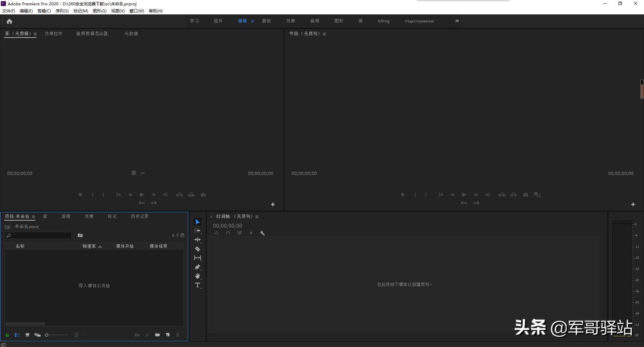Toggle project read-only green lock

click(7, 335)
